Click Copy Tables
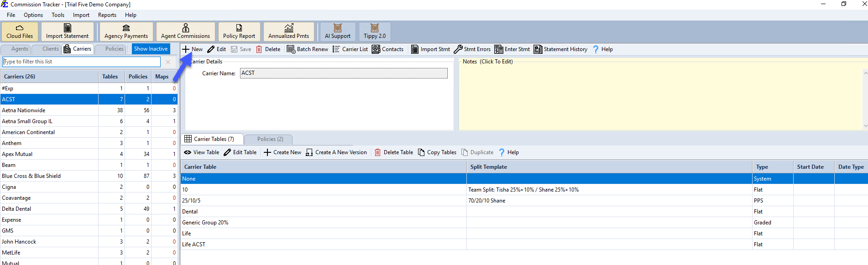Screen dimensions: 868x265 [437, 152]
